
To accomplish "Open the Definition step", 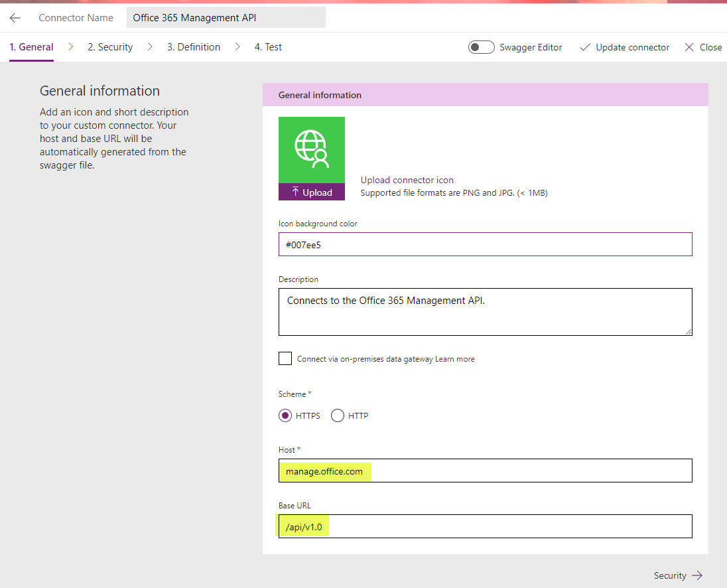I will point(193,46).
